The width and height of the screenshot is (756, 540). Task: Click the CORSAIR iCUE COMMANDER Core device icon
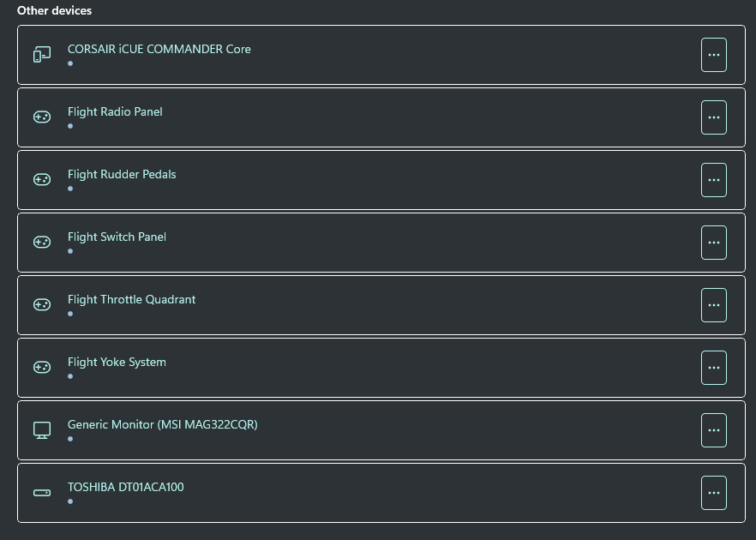click(41, 55)
